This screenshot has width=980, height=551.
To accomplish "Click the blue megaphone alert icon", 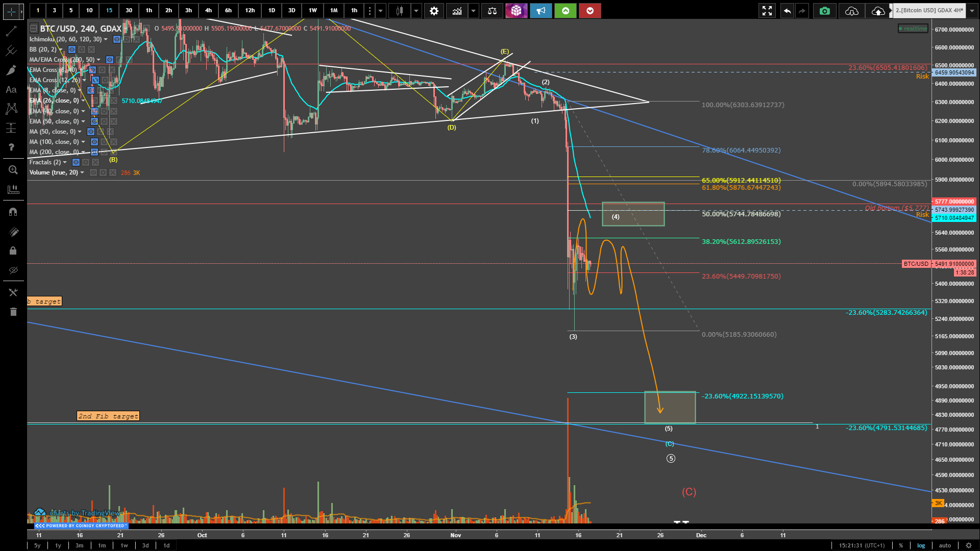I will click(x=541, y=11).
